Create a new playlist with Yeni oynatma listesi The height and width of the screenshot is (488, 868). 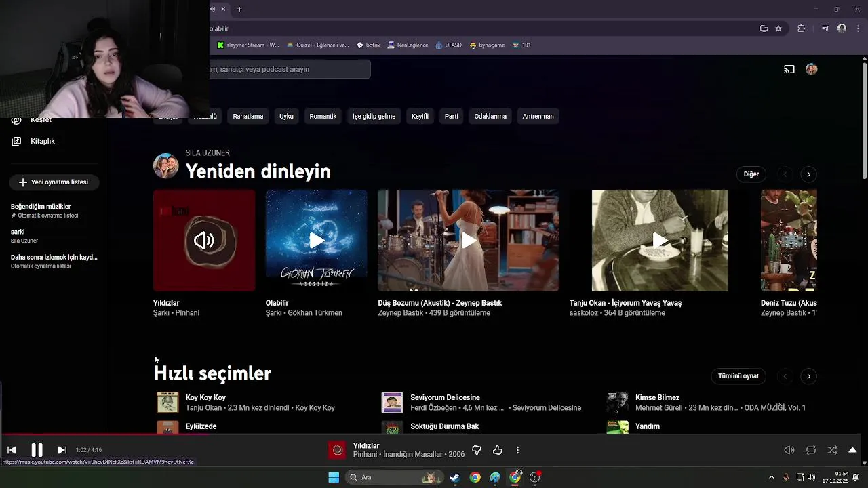coord(54,182)
